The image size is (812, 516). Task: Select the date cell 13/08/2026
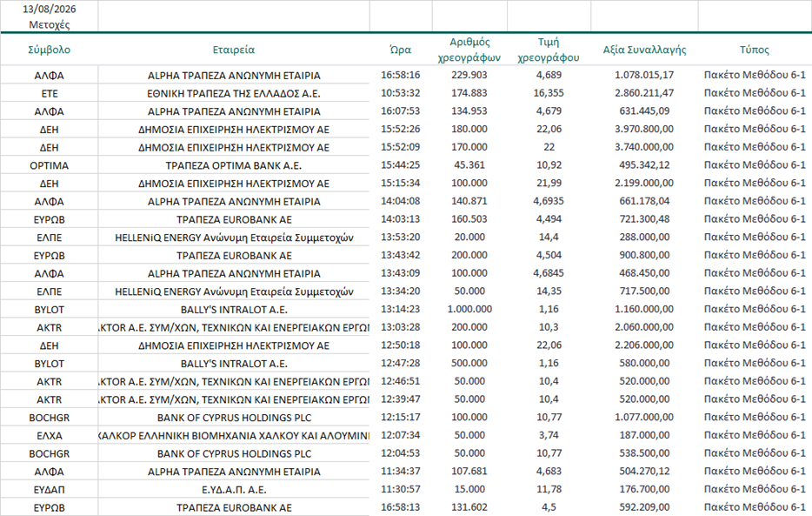tap(50, 10)
